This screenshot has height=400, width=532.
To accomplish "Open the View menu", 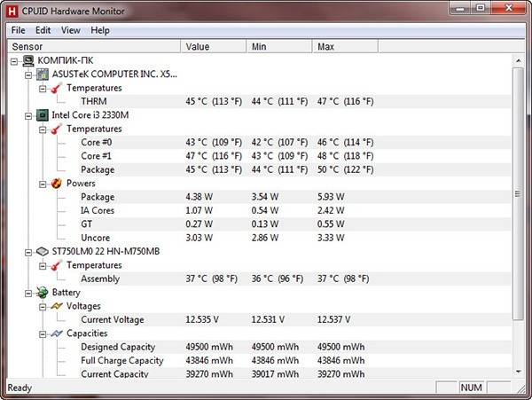I will 70,30.
